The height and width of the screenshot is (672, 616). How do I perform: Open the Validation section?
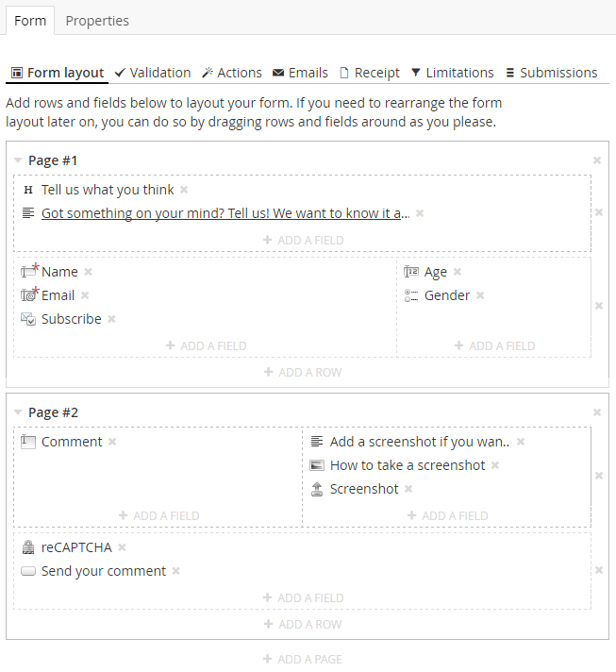(x=153, y=73)
